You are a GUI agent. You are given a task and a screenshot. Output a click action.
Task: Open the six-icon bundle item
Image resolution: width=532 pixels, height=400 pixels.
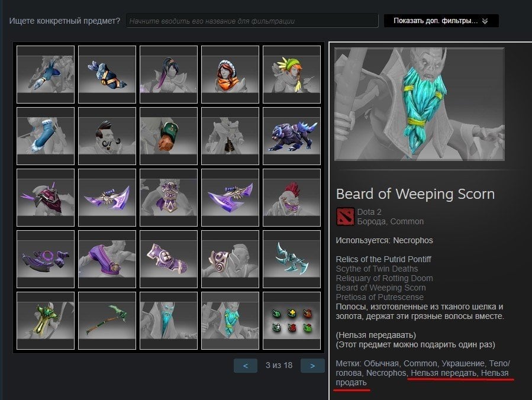[292, 321]
